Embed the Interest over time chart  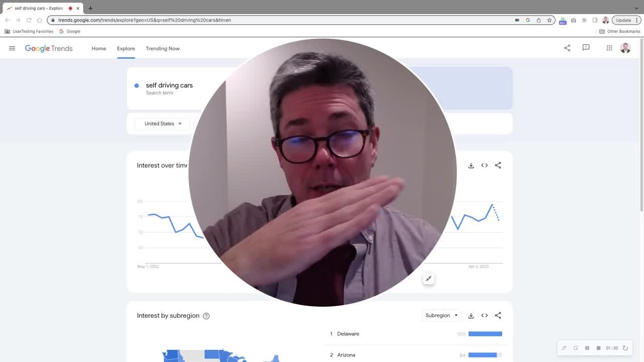click(x=485, y=165)
